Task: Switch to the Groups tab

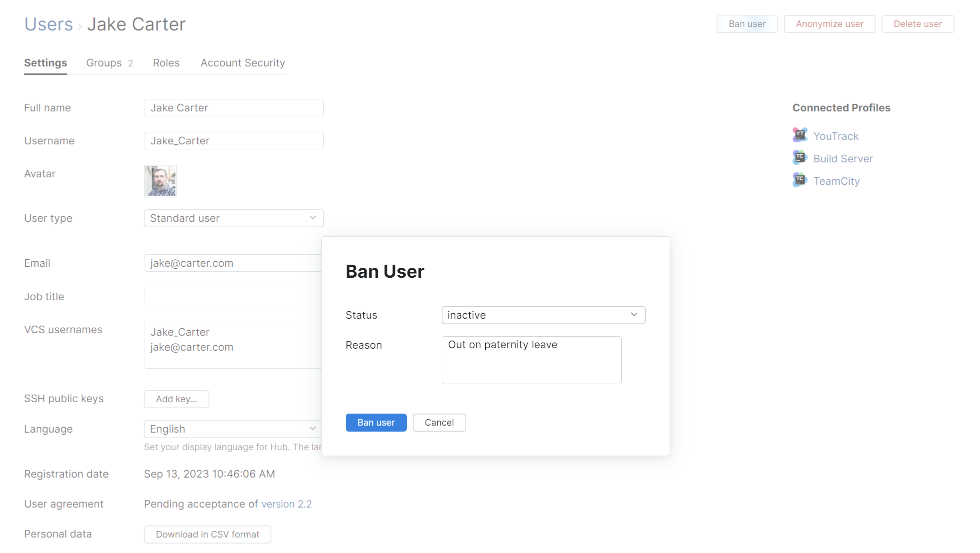Action: (104, 63)
